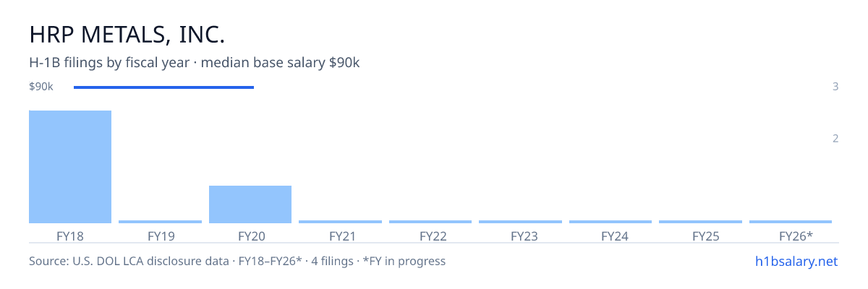This screenshot has height=289, width=868.
Task: Click the FY18 filings bar
Action: click(70, 167)
